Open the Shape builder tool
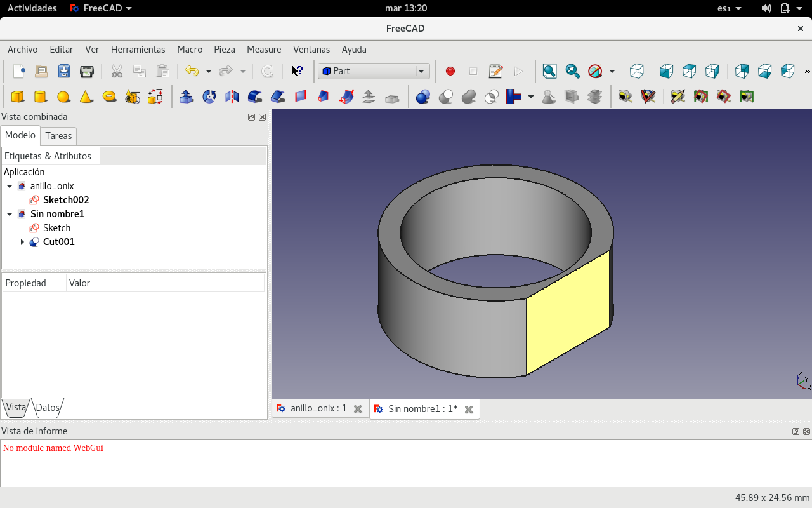This screenshot has width=812, height=508. 155,97
